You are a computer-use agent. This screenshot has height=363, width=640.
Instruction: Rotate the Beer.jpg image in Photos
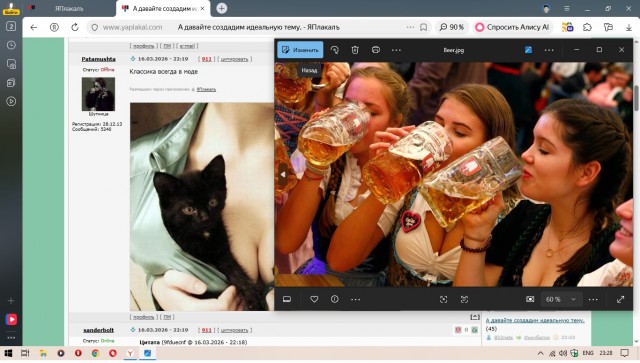click(335, 50)
